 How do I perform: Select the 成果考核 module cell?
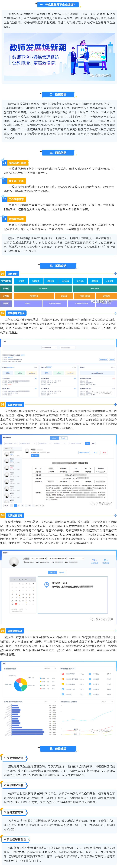(50, 281)
